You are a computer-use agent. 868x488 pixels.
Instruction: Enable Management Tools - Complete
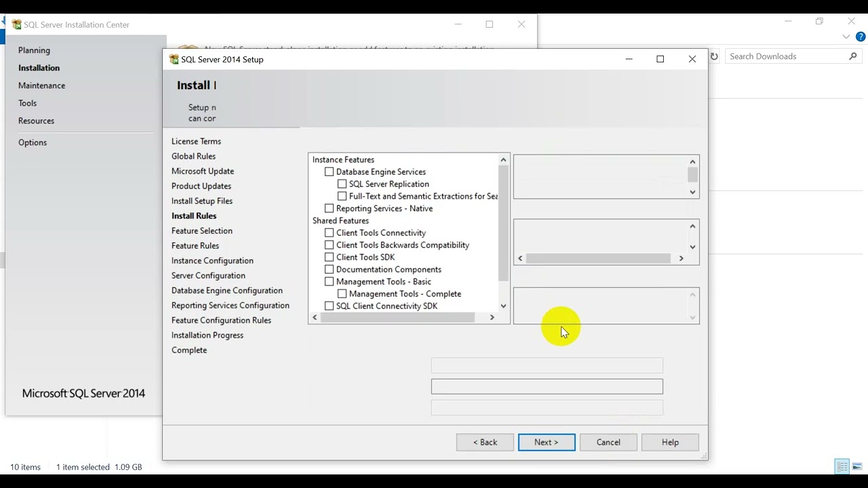[342, 294]
